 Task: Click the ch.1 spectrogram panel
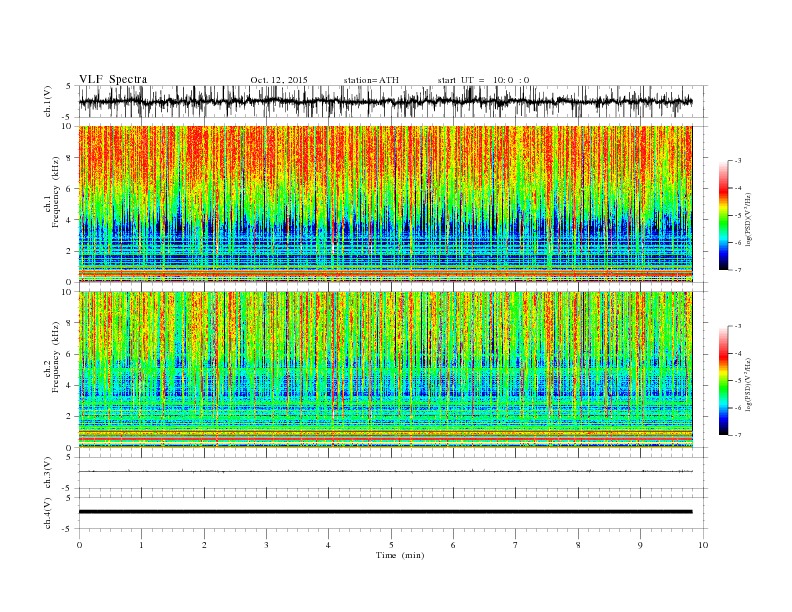click(385, 204)
